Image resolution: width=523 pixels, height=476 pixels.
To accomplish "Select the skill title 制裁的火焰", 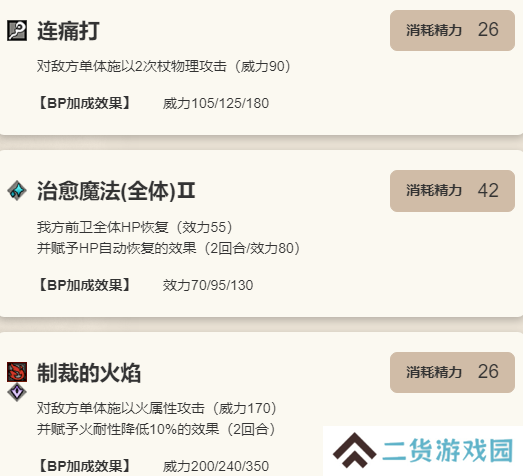I will point(89,373).
